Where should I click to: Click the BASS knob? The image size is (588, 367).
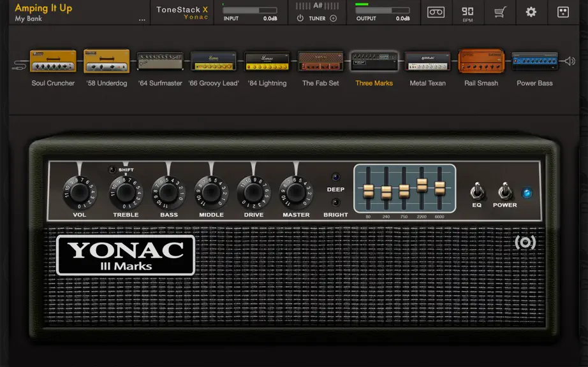pos(169,192)
